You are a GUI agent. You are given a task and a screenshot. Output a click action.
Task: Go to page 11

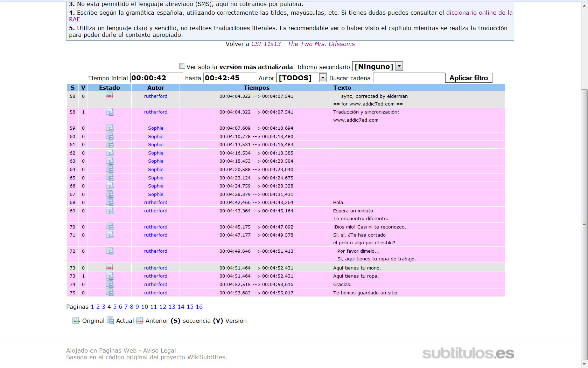point(154,307)
